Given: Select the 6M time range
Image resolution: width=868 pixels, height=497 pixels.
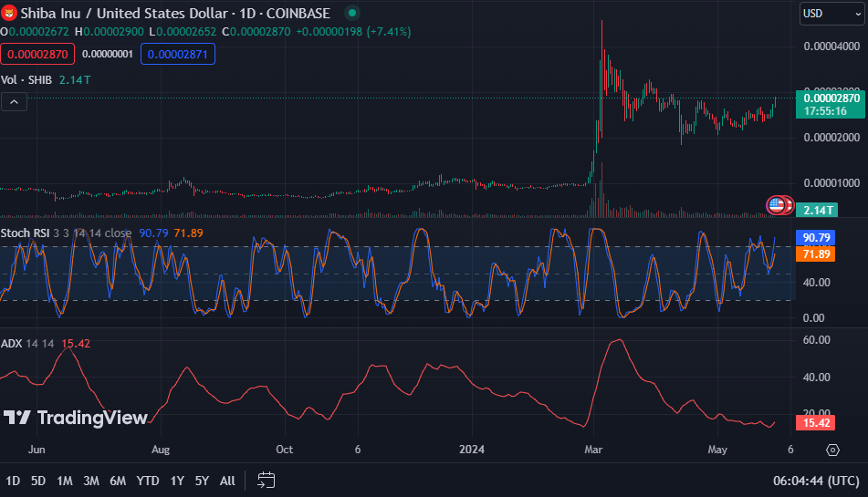Looking at the screenshot, I should tap(118, 481).
